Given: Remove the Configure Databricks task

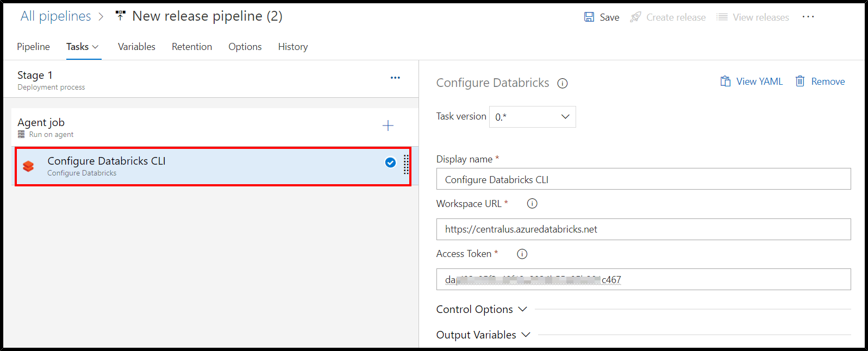Looking at the screenshot, I should 820,82.
